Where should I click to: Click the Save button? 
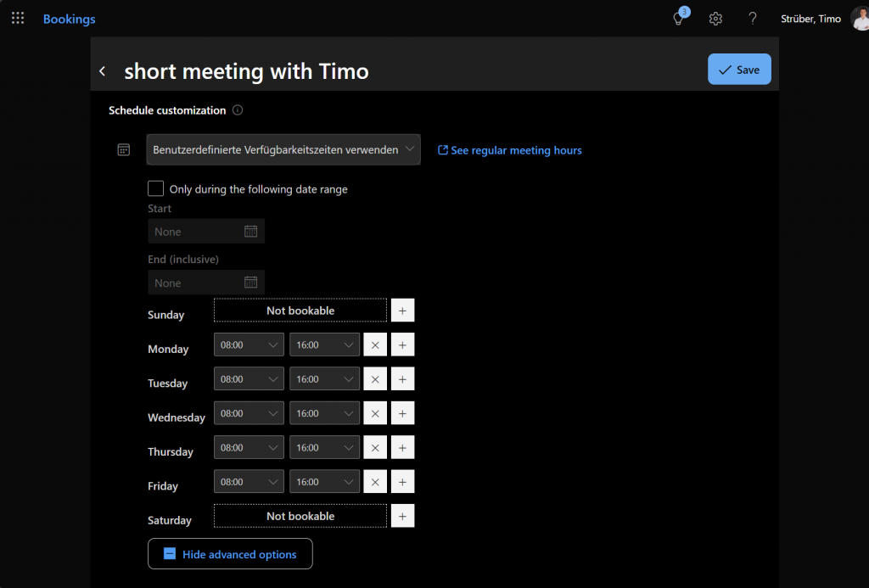coord(739,70)
